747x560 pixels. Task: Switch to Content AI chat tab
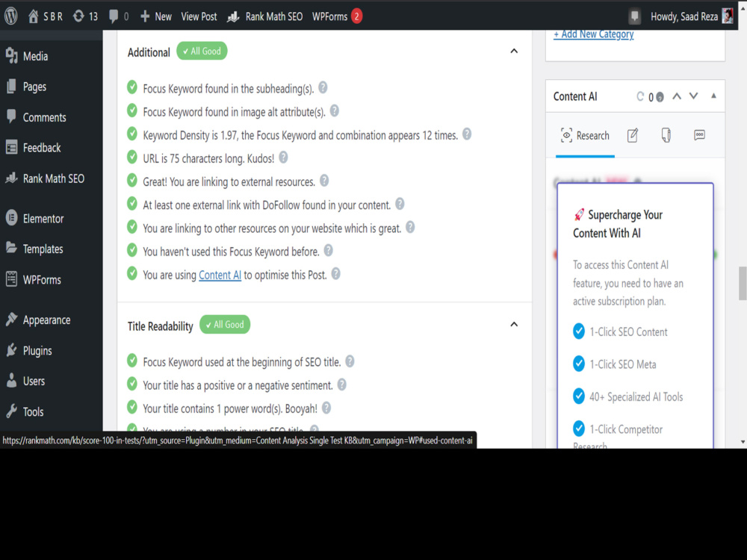[699, 136]
